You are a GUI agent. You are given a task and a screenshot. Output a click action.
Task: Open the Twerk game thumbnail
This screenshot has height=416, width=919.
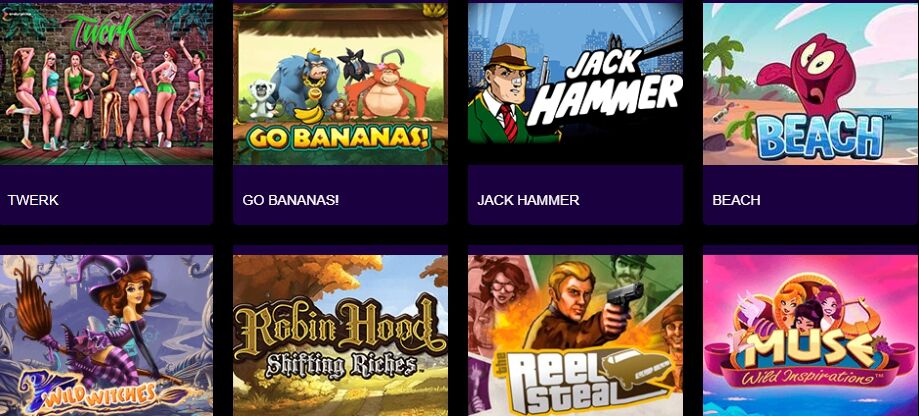tap(106, 84)
